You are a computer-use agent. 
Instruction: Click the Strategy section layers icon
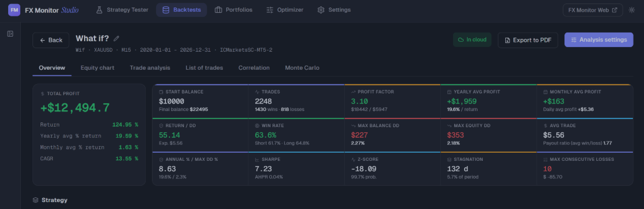pos(36,200)
